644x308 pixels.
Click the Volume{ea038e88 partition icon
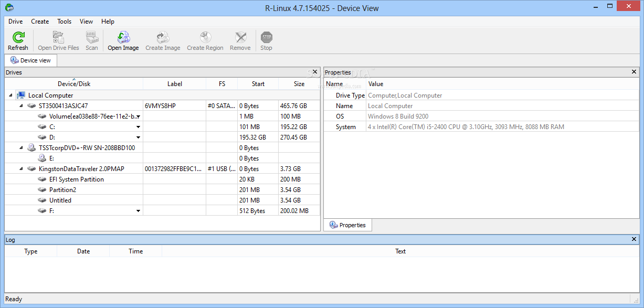click(42, 116)
